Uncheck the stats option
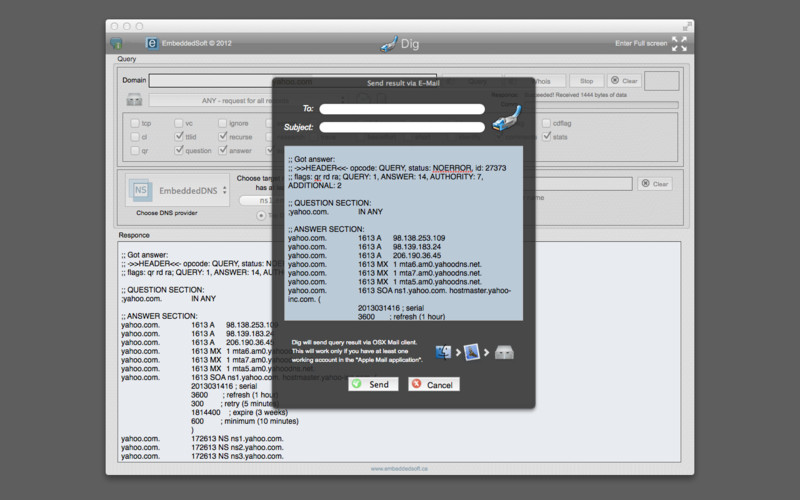The height and width of the screenshot is (500, 800). tap(546, 136)
